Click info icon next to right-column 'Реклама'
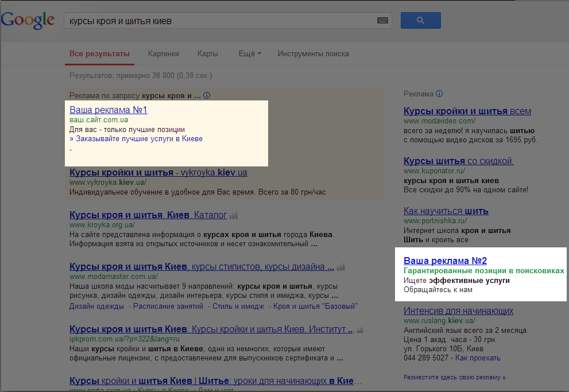The image size is (569, 392). click(439, 94)
